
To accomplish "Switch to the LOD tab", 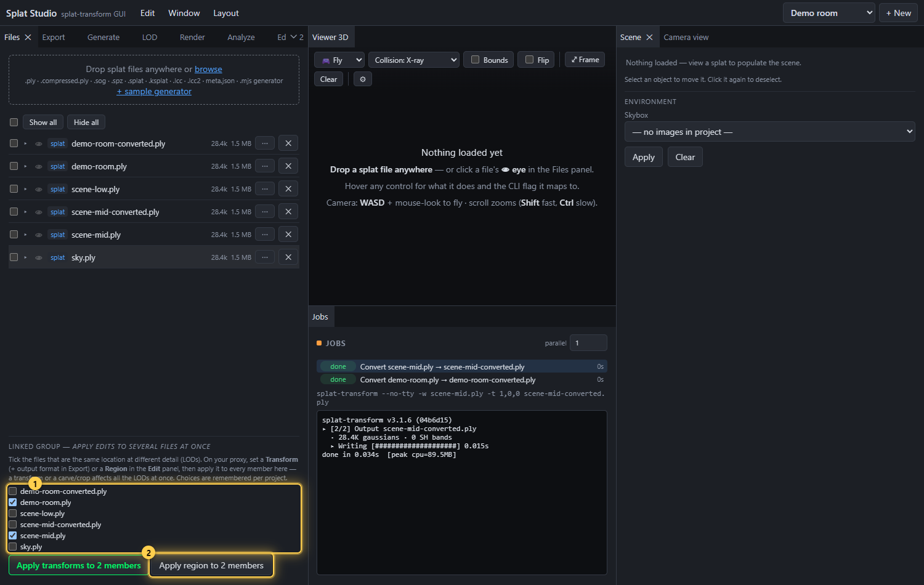I will [x=150, y=38].
